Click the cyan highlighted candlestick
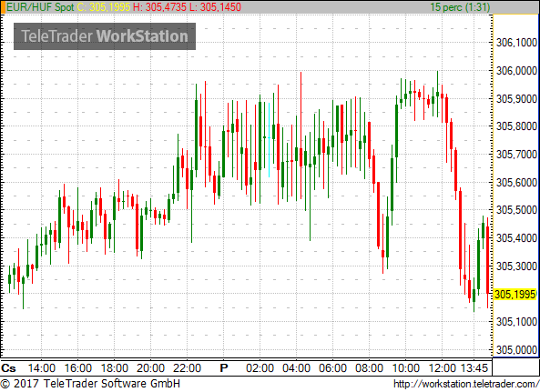Image resolution: width=540 pixels, height=392 pixels. click(x=269, y=139)
